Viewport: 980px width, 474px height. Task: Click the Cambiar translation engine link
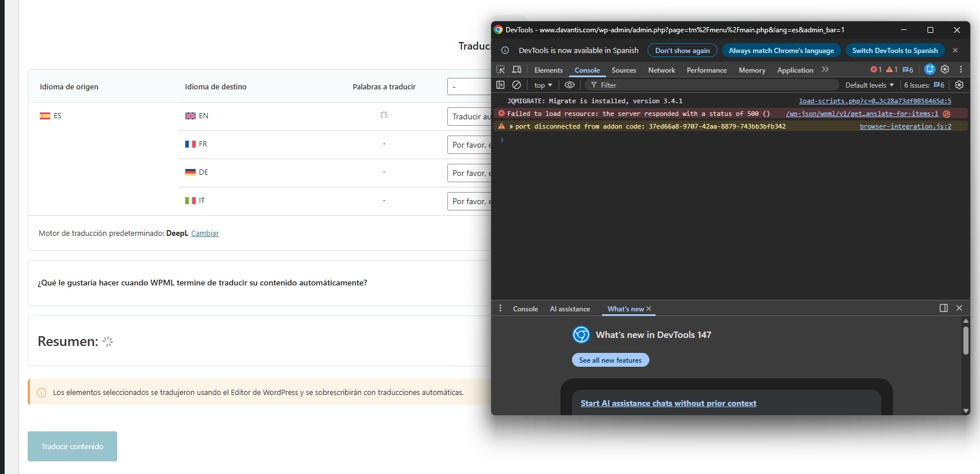pyautogui.click(x=205, y=234)
